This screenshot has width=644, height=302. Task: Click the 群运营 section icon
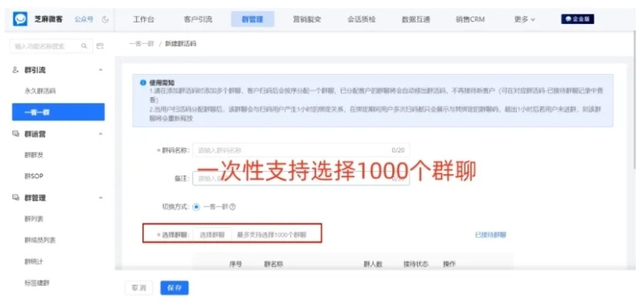(x=15, y=134)
